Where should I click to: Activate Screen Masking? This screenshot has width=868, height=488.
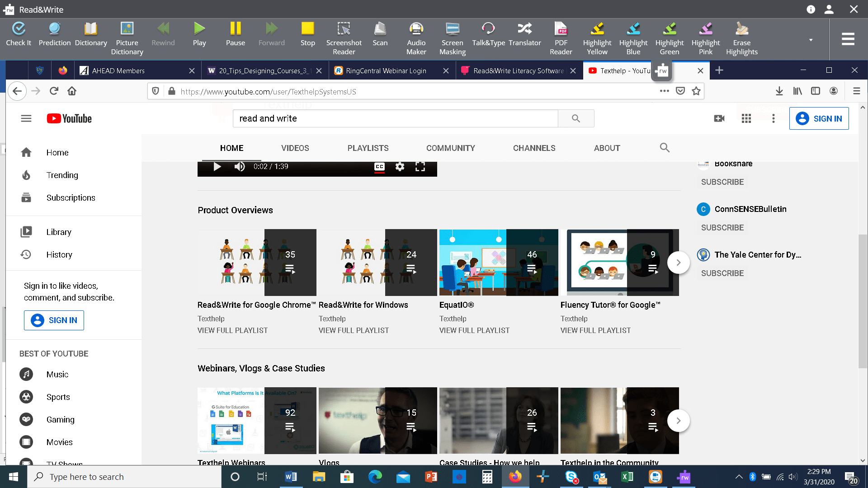click(453, 38)
